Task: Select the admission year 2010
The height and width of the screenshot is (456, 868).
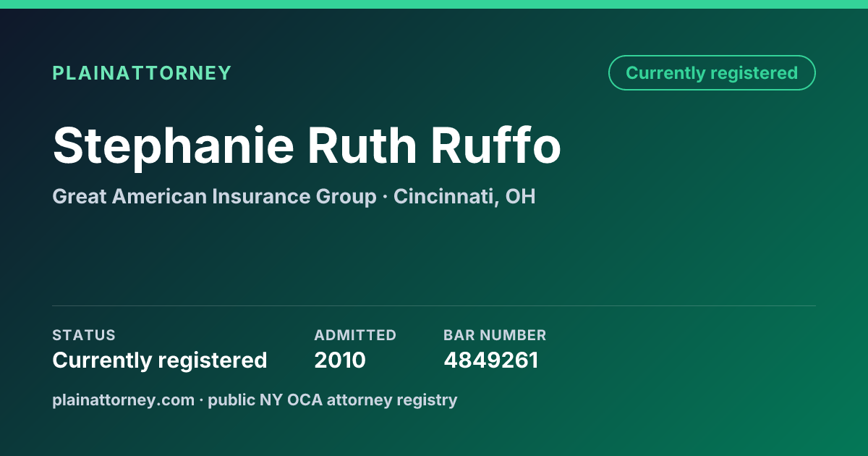Action: click(x=340, y=360)
